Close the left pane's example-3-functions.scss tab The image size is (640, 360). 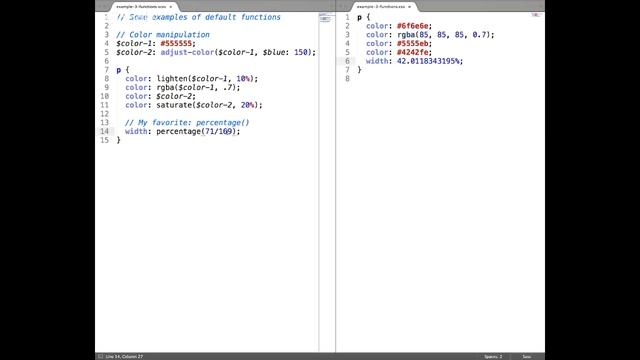(171, 7)
